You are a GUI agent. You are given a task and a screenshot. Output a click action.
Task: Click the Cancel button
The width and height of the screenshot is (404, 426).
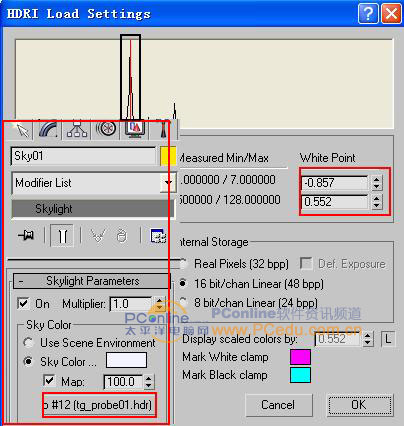tap(279, 405)
